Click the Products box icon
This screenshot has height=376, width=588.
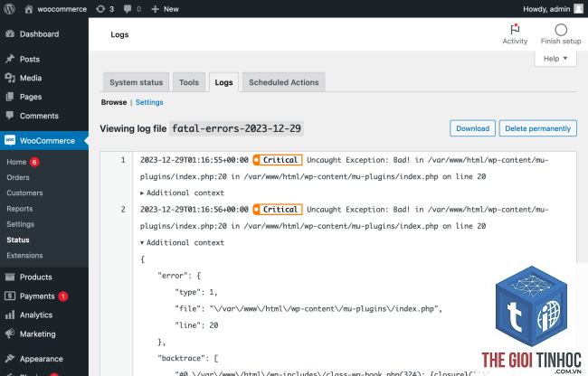point(10,277)
